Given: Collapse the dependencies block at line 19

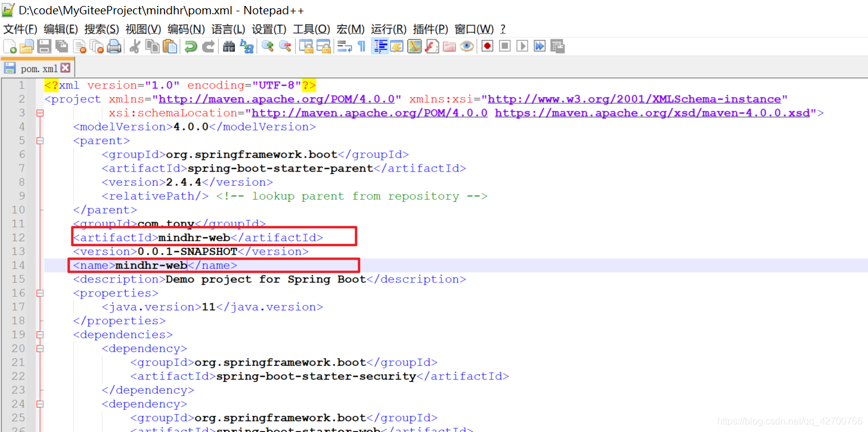Looking at the screenshot, I should point(40,335).
